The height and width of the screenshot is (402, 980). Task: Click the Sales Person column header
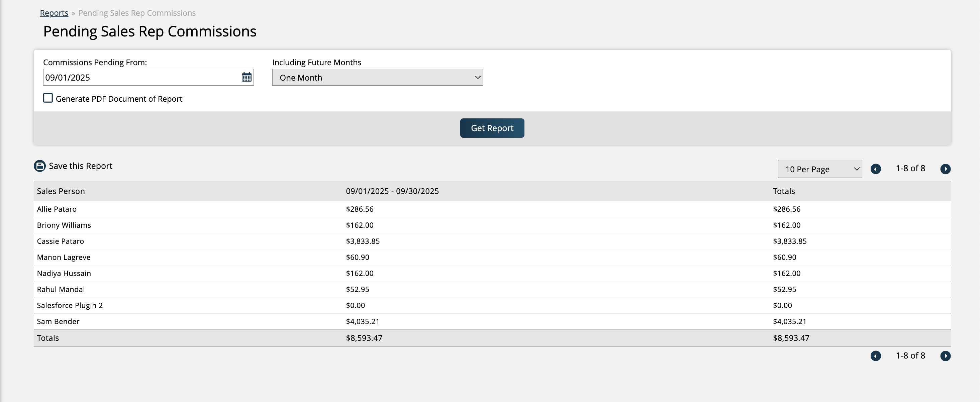pyautogui.click(x=61, y=191)
